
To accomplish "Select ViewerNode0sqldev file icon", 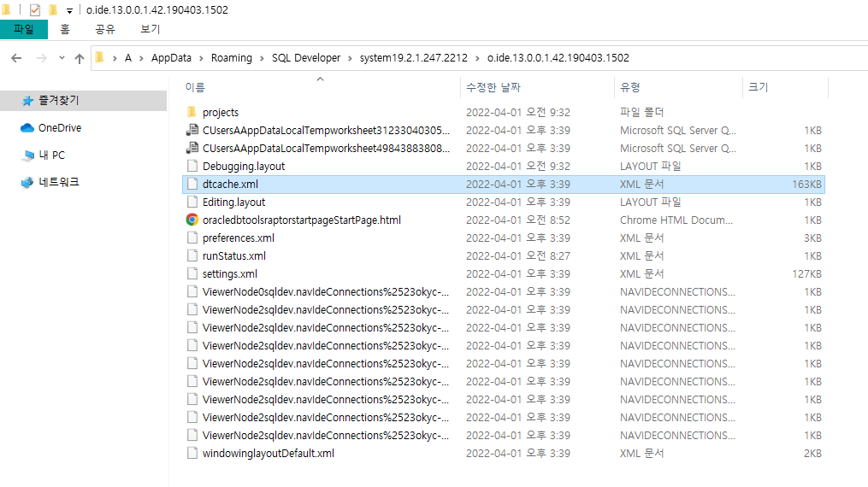I will pyautogui.click(x=192, y=291).
